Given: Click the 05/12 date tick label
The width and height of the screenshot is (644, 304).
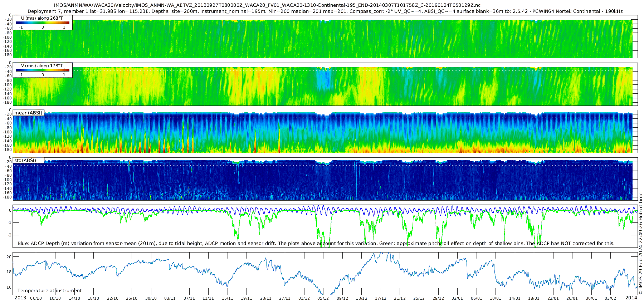Looking at the screenshot, I should [323, 298].
